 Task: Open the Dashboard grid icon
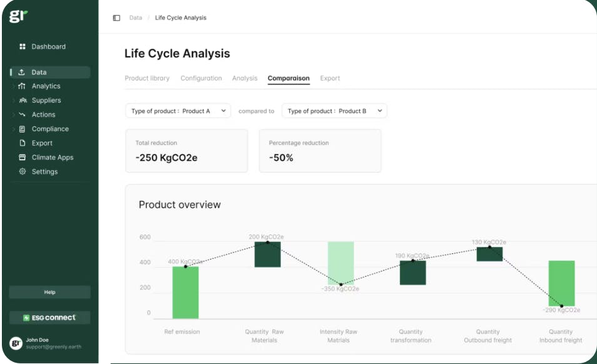(23, 46)
